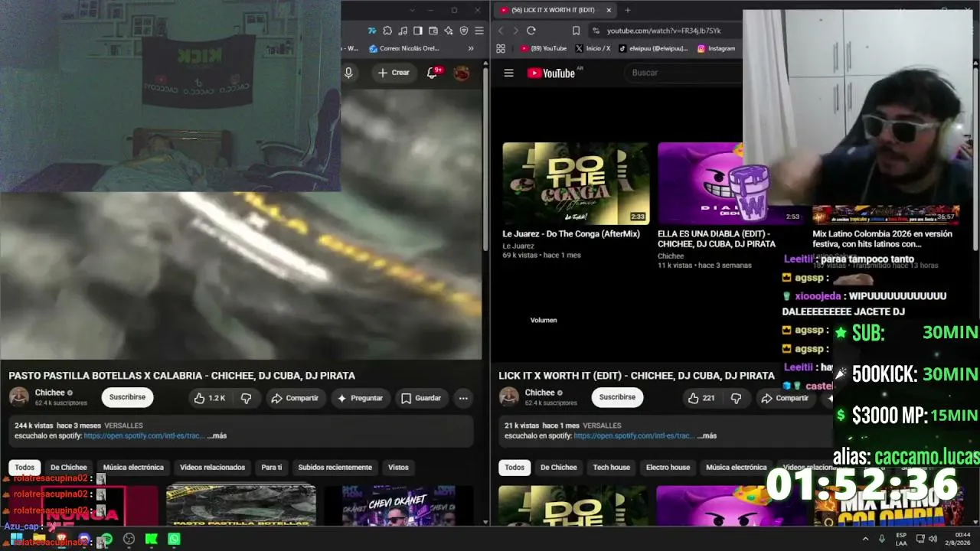Share the LICK IT X WORTH IT video
Viewport: 980px width, 551px height.
(785, 398)
